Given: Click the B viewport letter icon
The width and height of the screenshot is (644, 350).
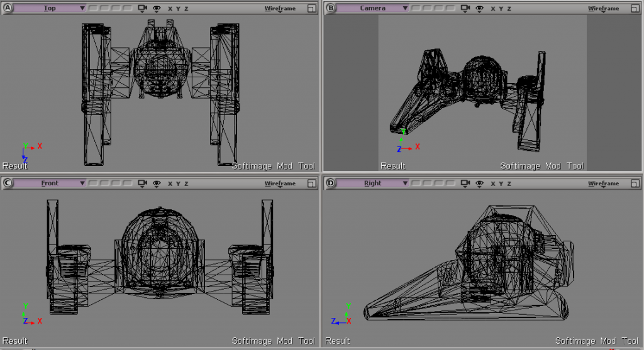Looking at the screenshot, I should pyautogui.click(x=331, y=8).
